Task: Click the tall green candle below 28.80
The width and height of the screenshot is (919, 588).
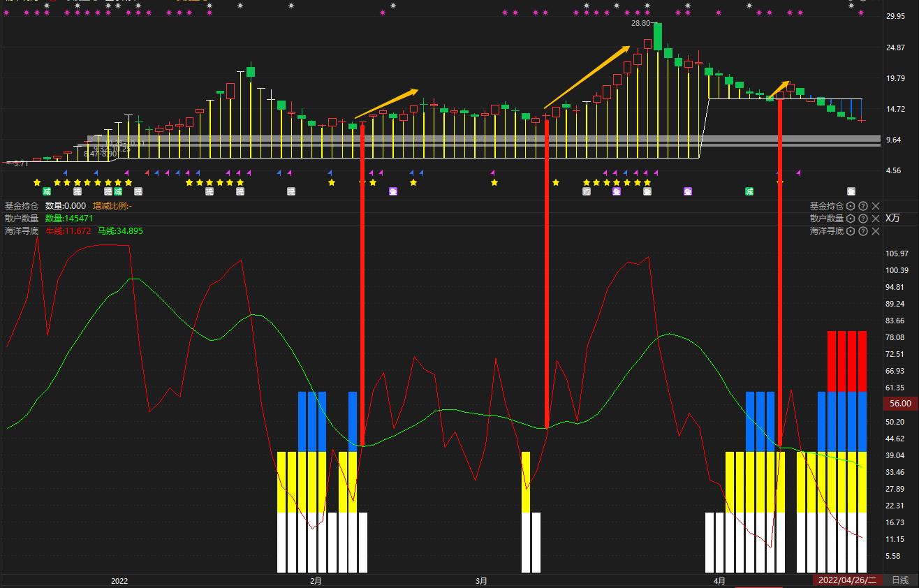Action: pos(658,36)
